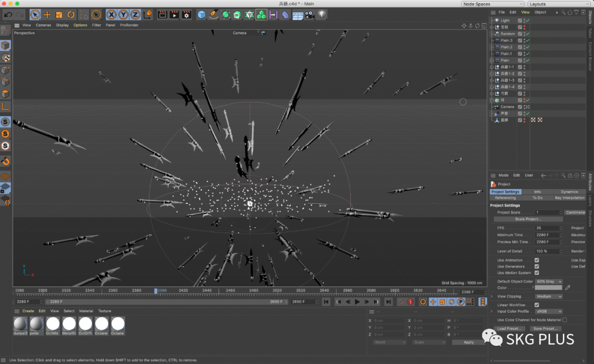Open the Default Object Color dropdown
594x364 pixels.
click(x=548, y=282)
